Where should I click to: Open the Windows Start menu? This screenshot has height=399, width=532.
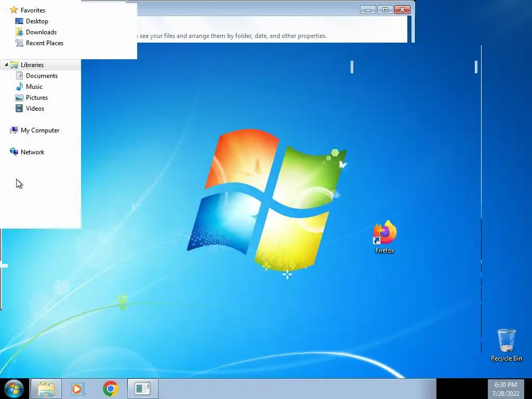point(14,389)
